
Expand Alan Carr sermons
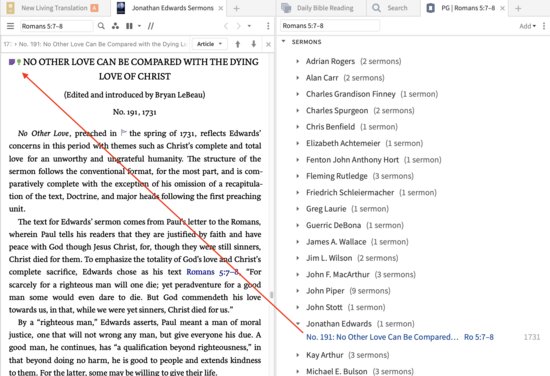297,78
